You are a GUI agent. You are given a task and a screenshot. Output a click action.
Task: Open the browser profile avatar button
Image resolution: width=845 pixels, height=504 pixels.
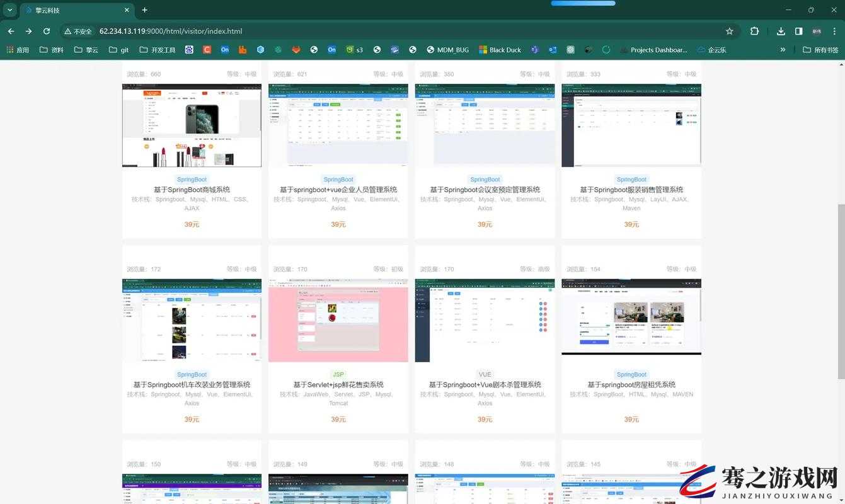point(817,31)
